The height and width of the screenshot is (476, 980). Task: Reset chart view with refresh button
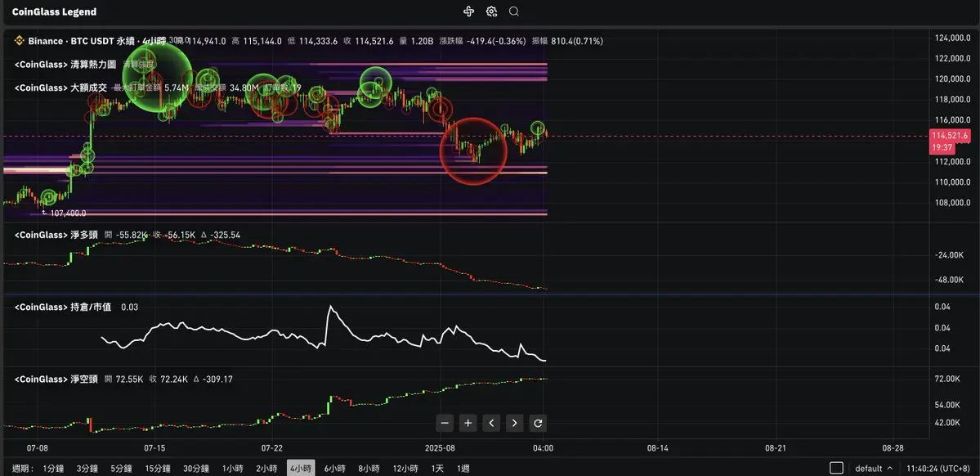(x=538, y=424)
